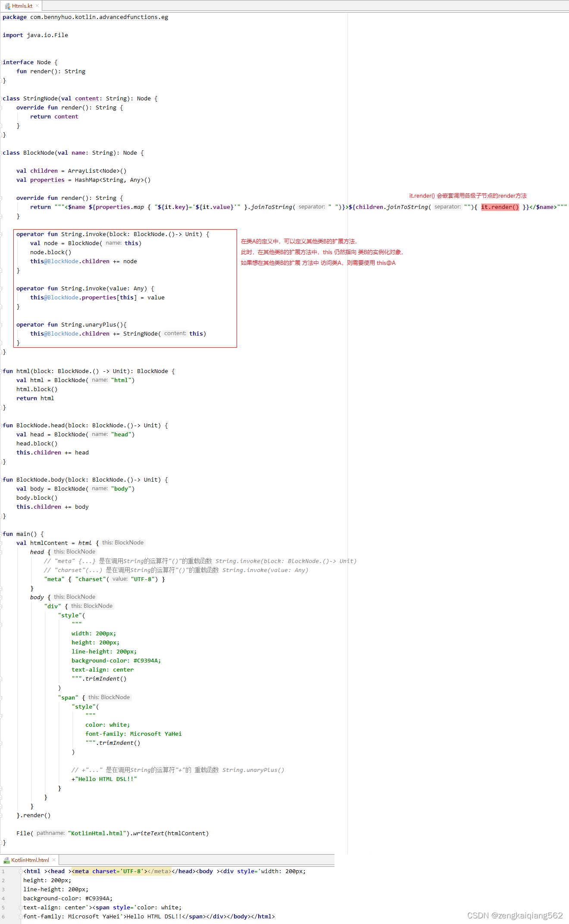Click the 'content:' inlay hint in StringNode call
The height and width of the screenshot is (924, 569).
[x=175, y=333]
